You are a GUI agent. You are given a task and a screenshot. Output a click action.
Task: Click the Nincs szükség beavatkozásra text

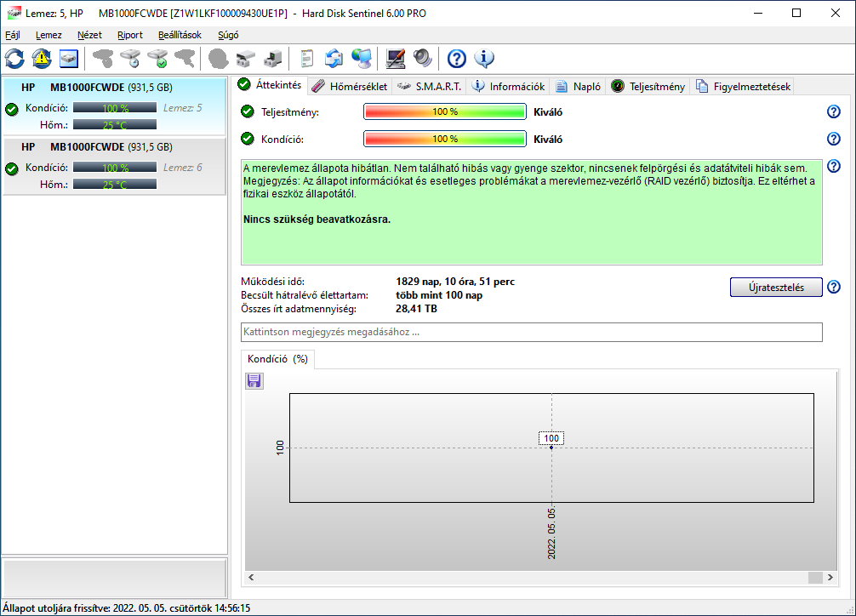tap(317, 220)
